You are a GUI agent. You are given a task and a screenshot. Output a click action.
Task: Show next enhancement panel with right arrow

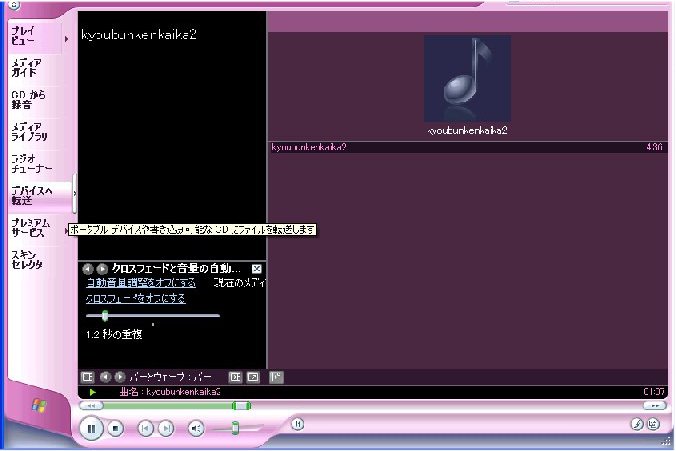pyautogui.click(x=102, y=269)
